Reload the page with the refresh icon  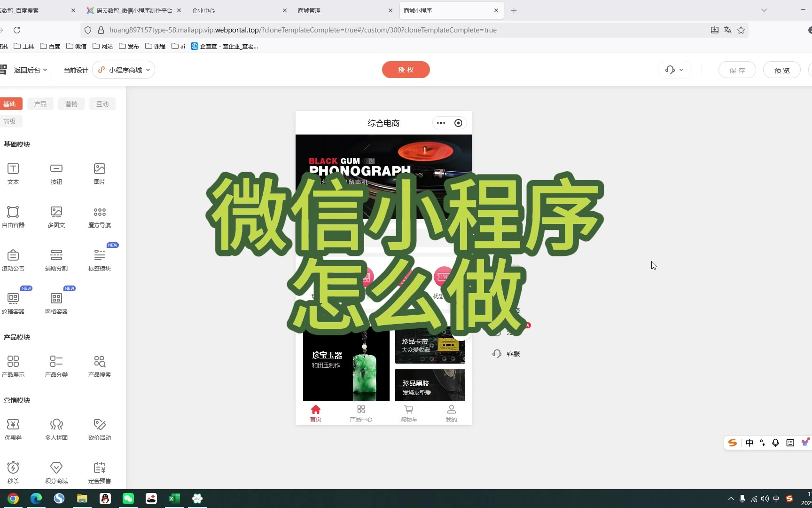tap(17, 30)
